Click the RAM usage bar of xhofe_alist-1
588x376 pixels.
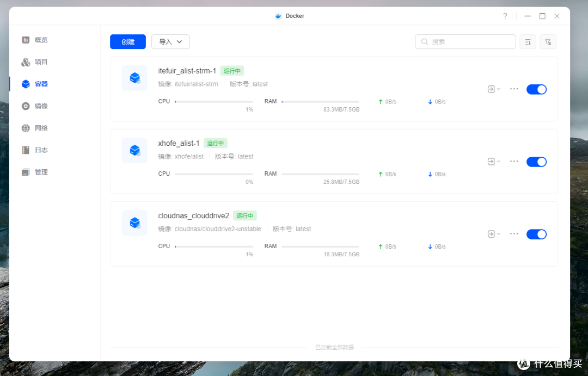click(320, 174)
